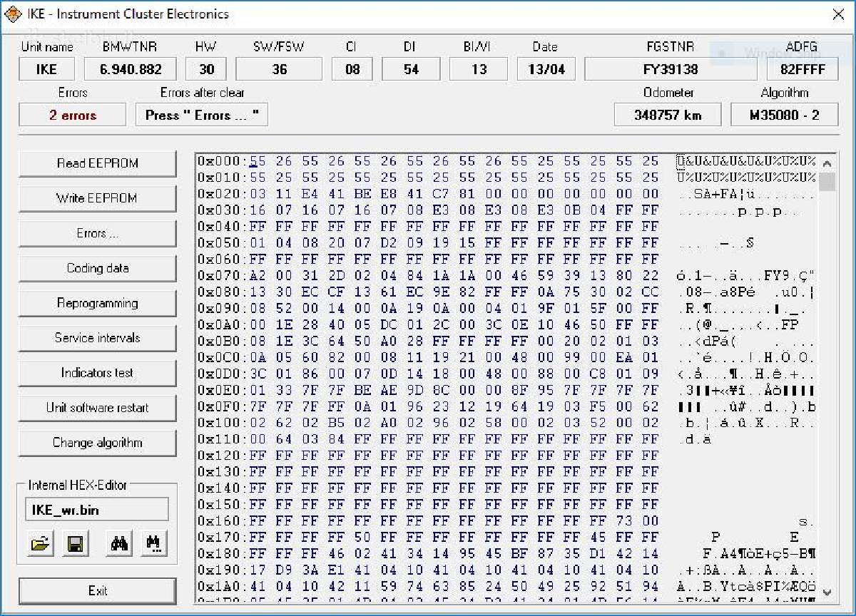Click the Unit name field IKE
The width and height of the screenshot is (856, 616).
coord(47,69)
